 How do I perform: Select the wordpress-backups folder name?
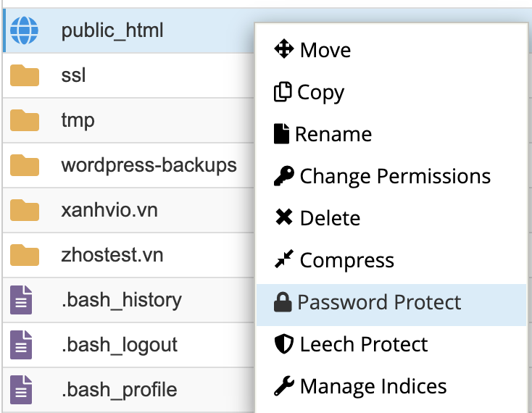coord(149,165)
